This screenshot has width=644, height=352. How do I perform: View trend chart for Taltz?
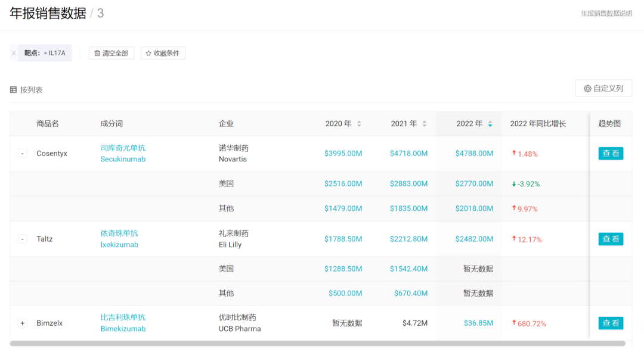[611, 239]
